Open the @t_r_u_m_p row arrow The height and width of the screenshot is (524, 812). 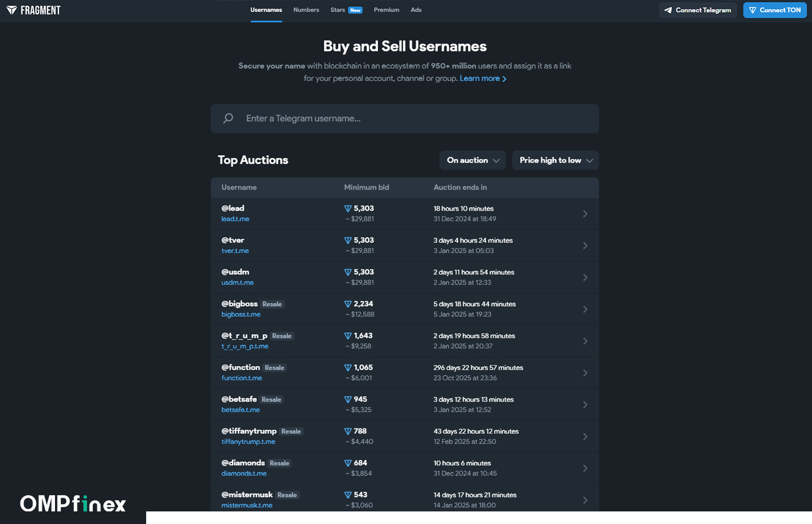click(585, 341)
